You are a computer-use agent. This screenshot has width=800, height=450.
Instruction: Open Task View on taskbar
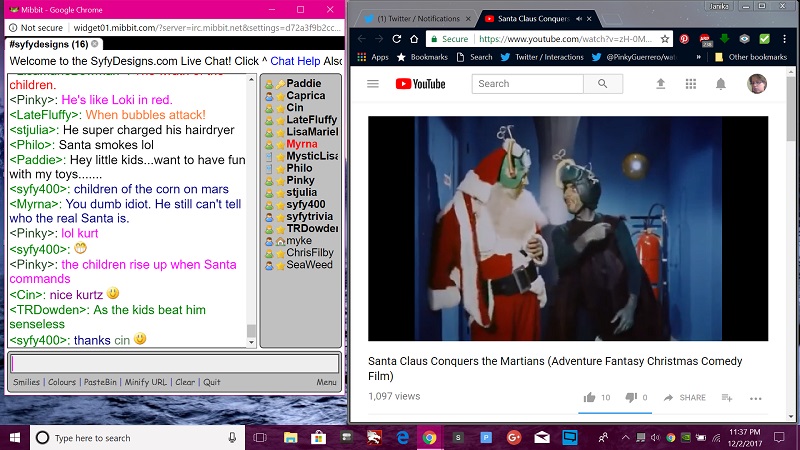coord(260,438)
